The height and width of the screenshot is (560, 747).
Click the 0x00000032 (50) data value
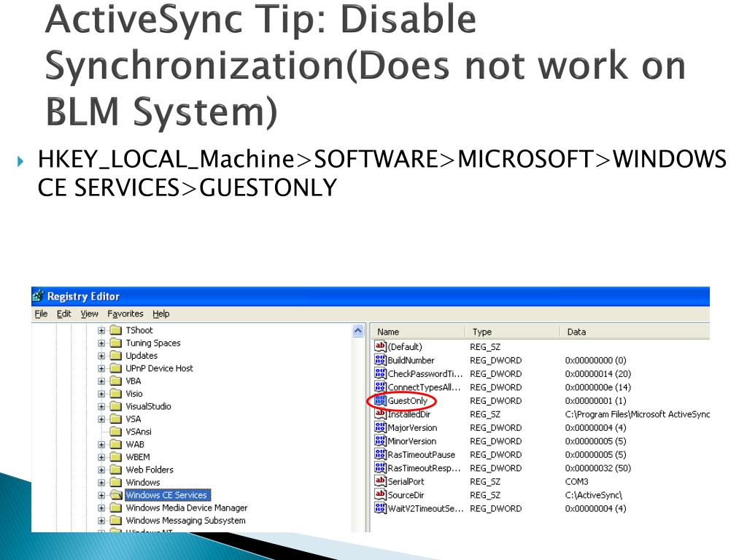pyautogui.click(x=598, y=468)
